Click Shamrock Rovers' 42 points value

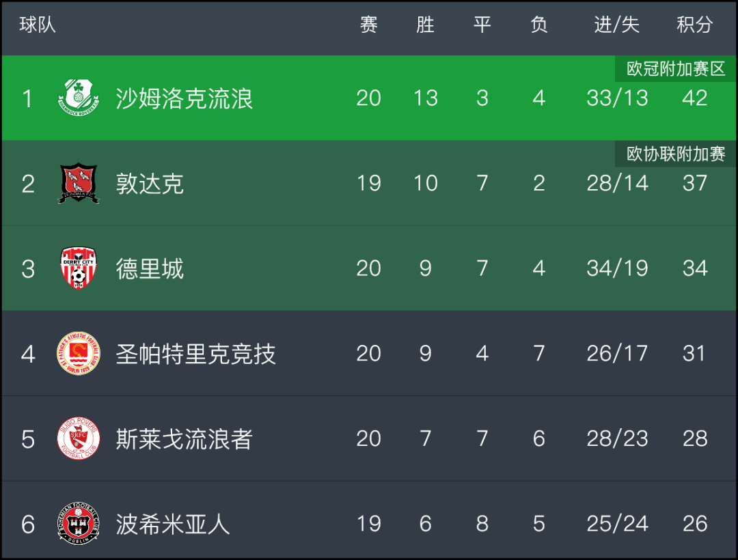pos(695,98)
